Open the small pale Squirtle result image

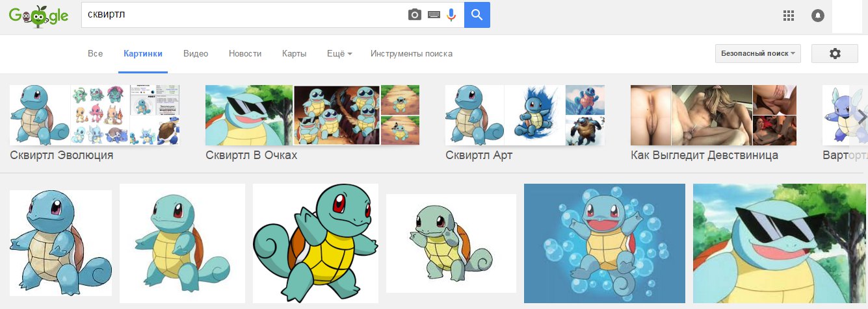click(451, 243)
